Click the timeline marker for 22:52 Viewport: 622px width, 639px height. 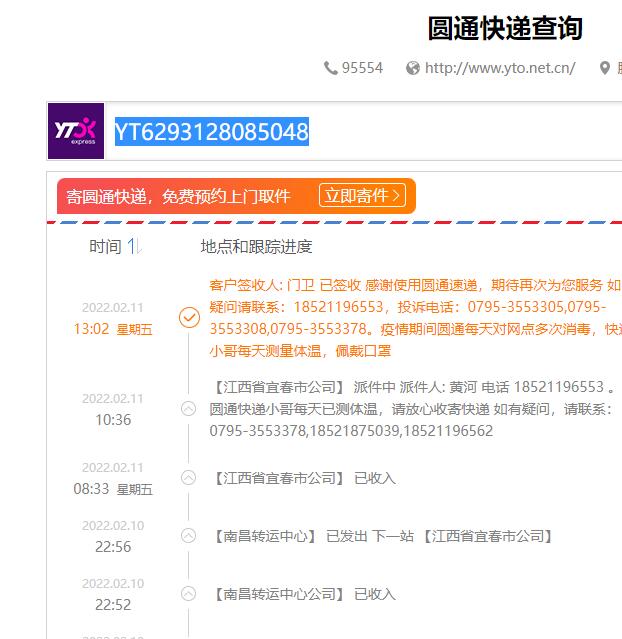188,593
